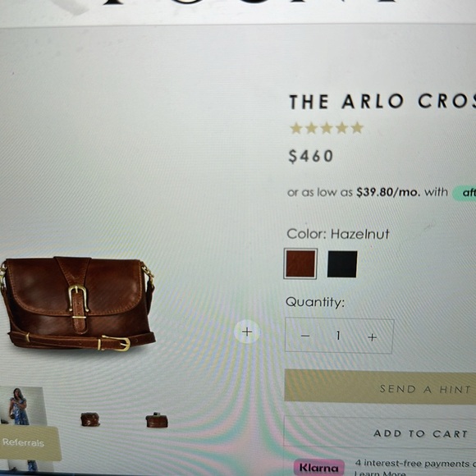
Task: Click the $39.80/mo. installment price text
Action: [x=388, y=192]
